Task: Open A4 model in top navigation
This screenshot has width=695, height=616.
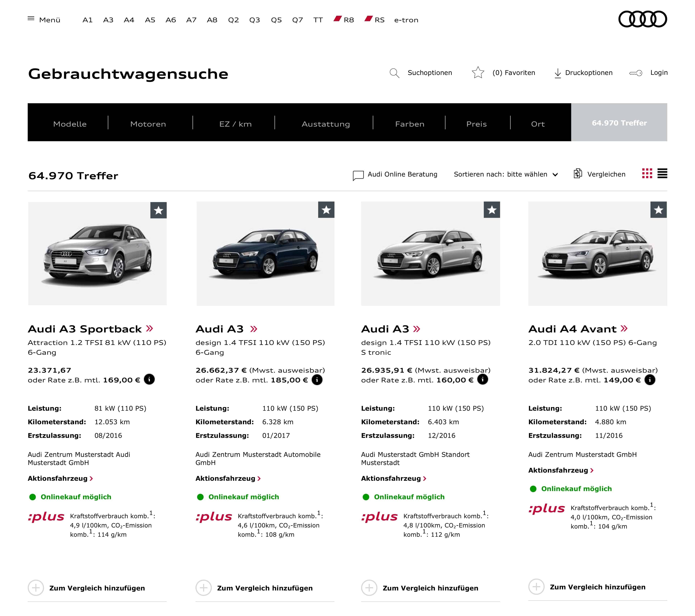Action: [x=129, y=20]
